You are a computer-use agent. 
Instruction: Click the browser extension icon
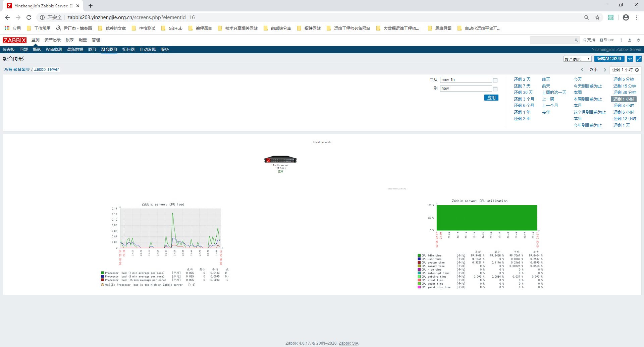point(611,17)
